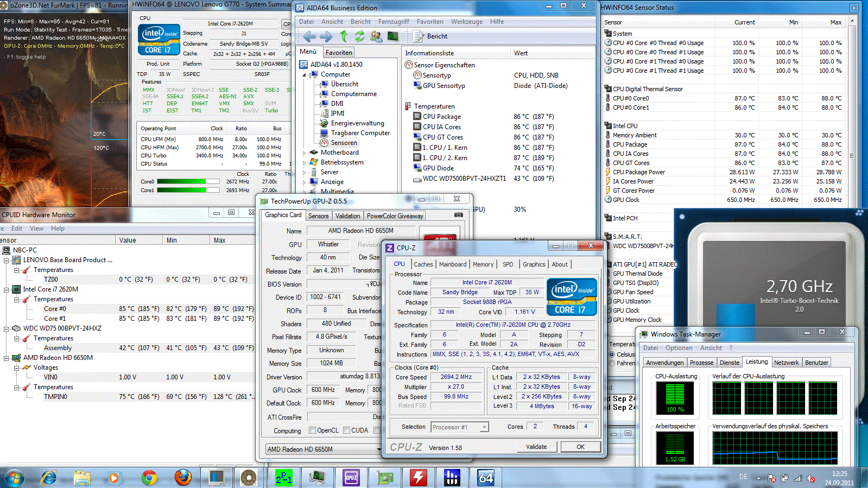Select Übersicht in the AIDA64 tree

tap(344, 84)
